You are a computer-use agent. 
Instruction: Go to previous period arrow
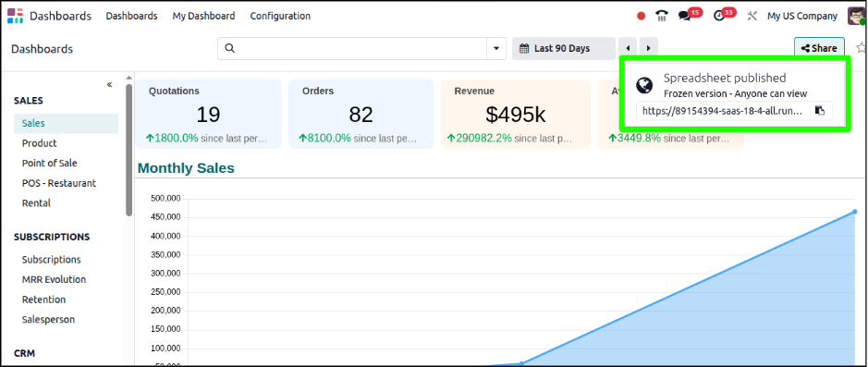(628, 49)
